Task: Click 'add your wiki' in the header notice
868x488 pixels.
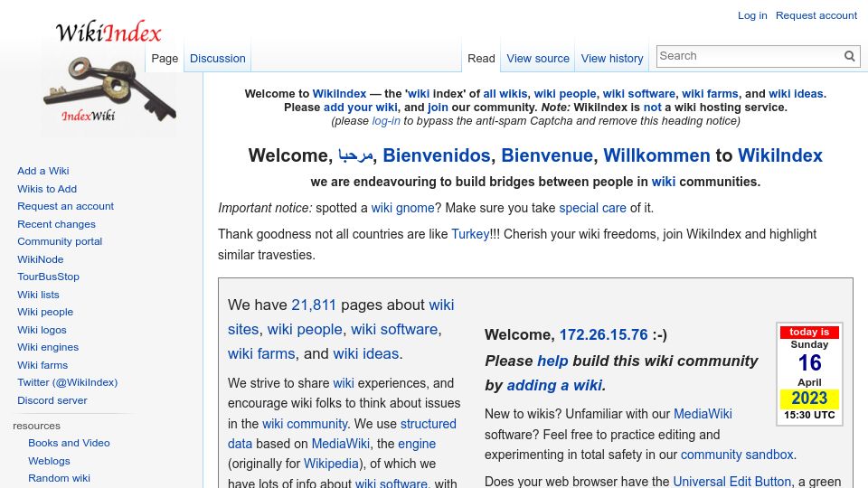Action: [361, 108]
